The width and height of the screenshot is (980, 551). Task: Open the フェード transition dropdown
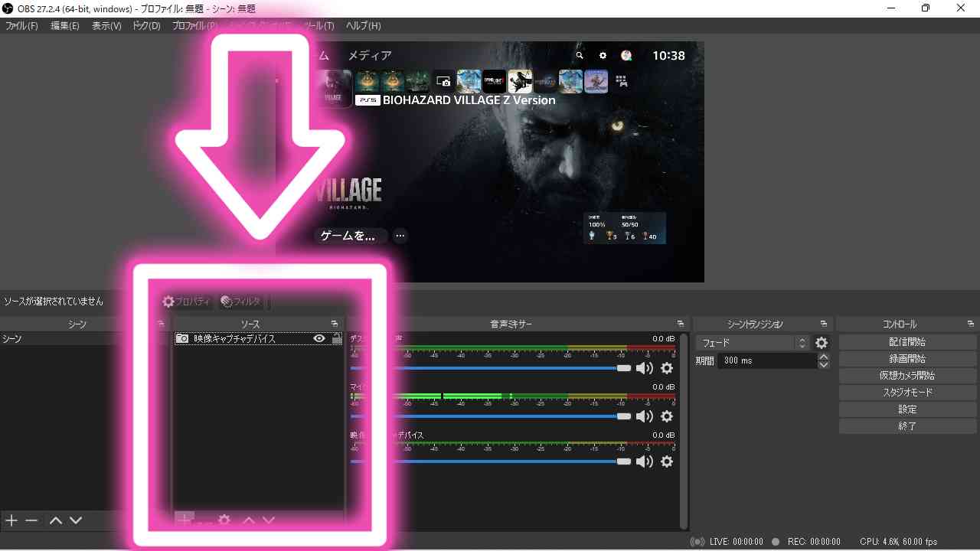pyautogui.click(x=753, y=343)
